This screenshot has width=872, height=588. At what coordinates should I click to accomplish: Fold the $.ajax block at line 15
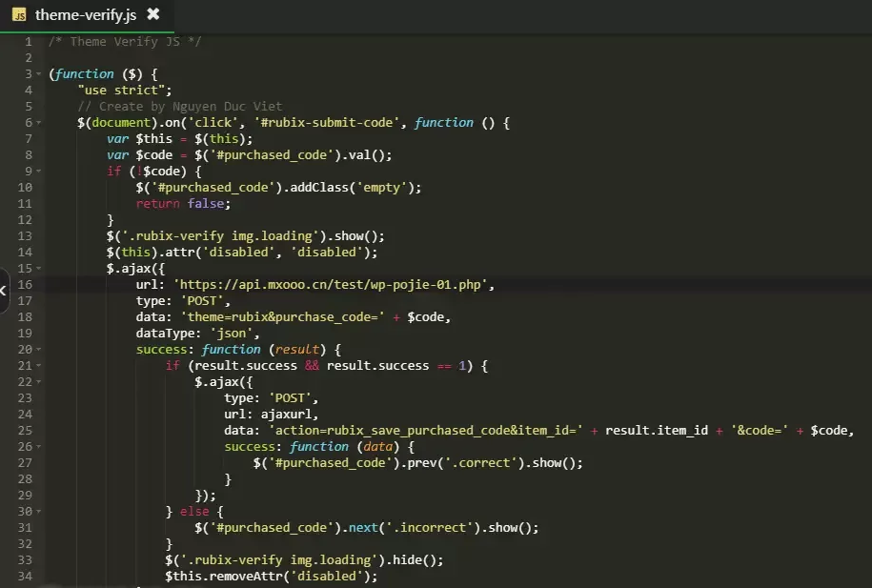(39, 269)
